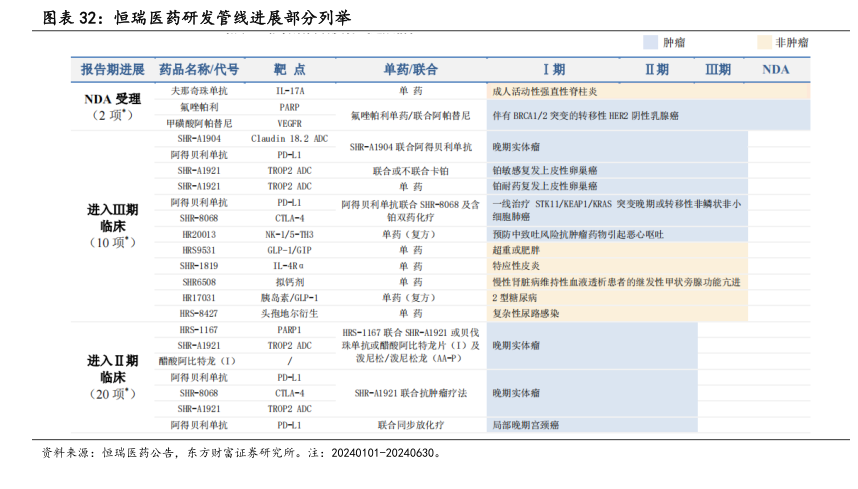Click the regimen SHR-A1904 联合阿得贝利单抗
The image size is (858, 489).
click(x=410, y=147)
